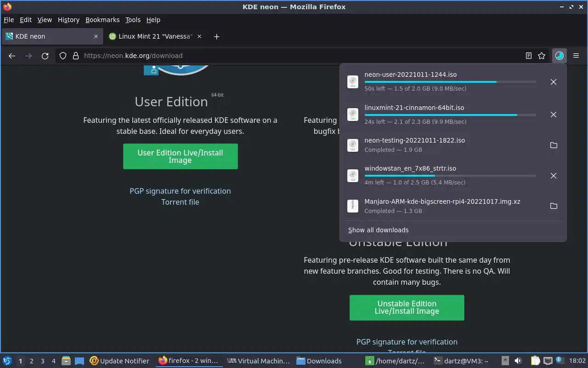Click the windowstan_en_7x86_strtr.iso file icon
This screenshot has height=368, width=588.
click(353, 176)
